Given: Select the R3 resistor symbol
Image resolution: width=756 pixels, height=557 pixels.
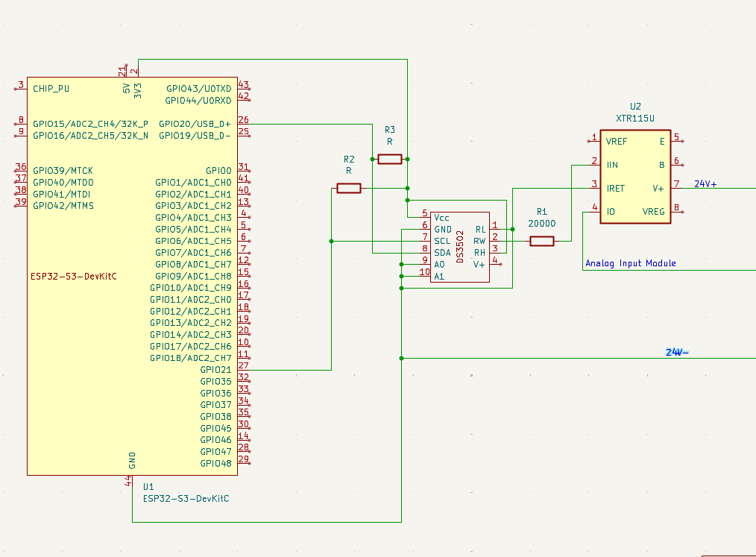Looking at the screenshot, I should click(x=390, y=159).
